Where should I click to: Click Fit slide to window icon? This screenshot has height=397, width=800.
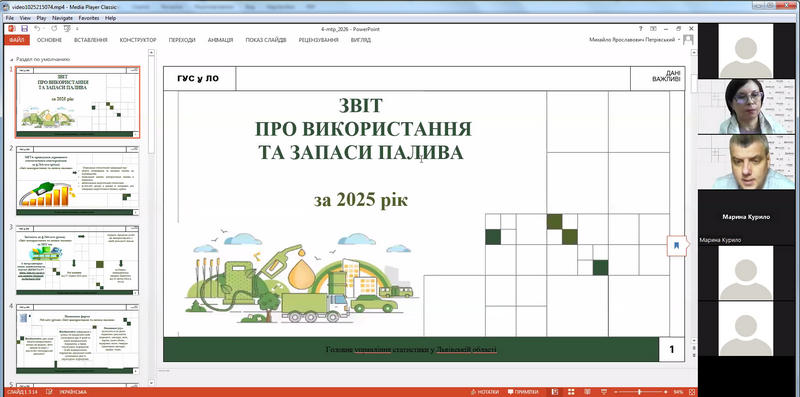(692, 392)
